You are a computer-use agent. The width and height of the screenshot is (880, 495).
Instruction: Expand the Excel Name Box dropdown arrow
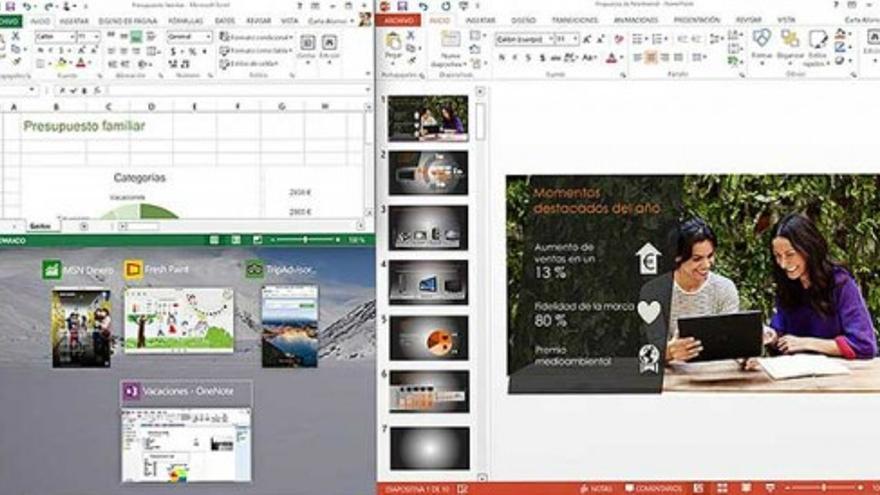point(32,90)
